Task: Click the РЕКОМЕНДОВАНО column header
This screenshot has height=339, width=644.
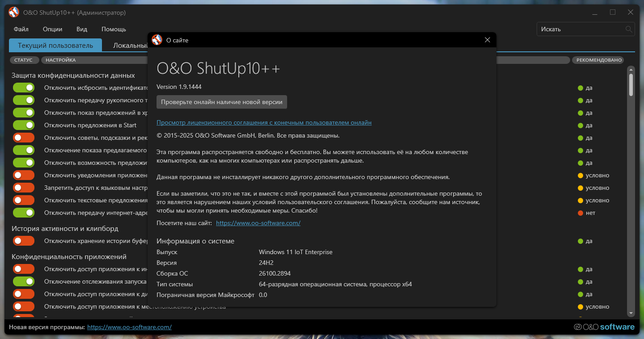Action: coord(599,60)
